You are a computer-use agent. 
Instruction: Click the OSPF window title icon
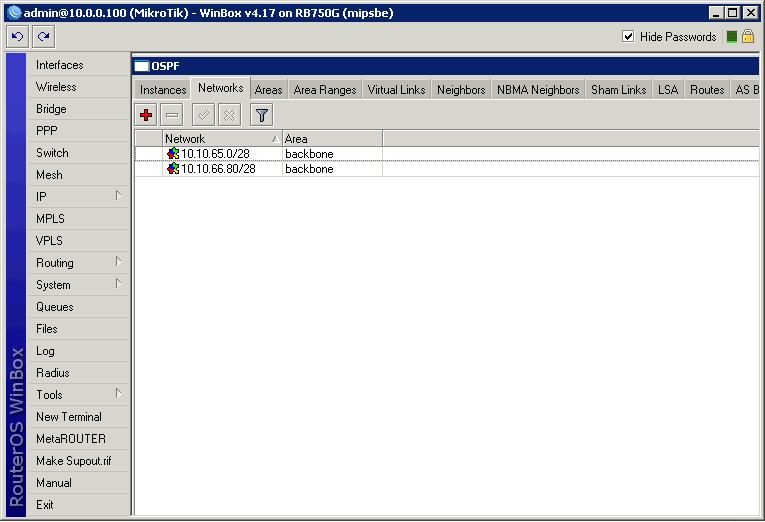click(x=141, y=66)
